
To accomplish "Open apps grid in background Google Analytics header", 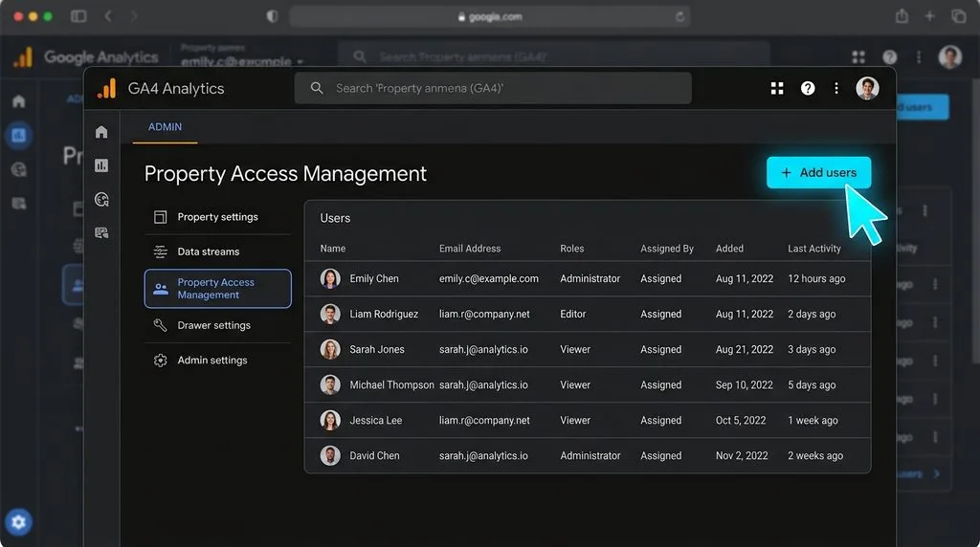I will 858,57.
